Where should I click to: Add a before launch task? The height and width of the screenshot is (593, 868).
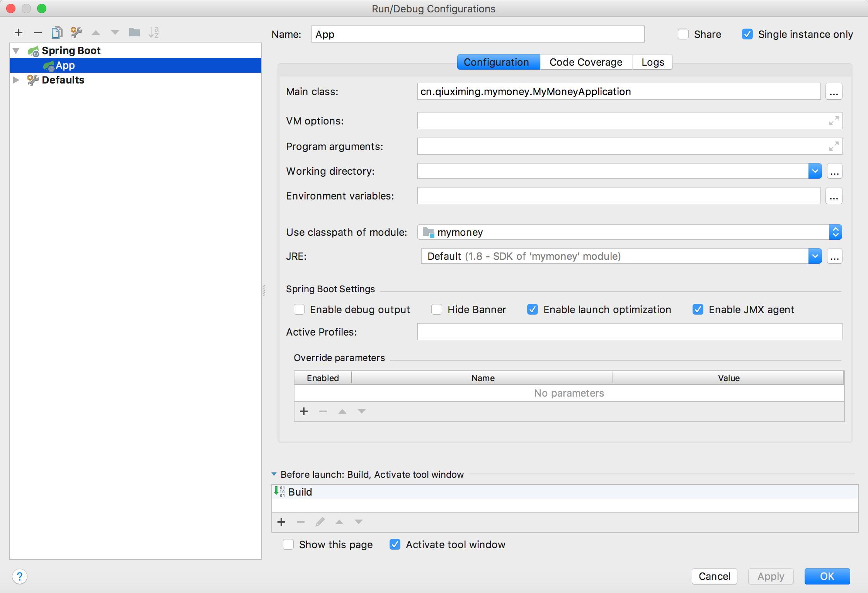281,522
